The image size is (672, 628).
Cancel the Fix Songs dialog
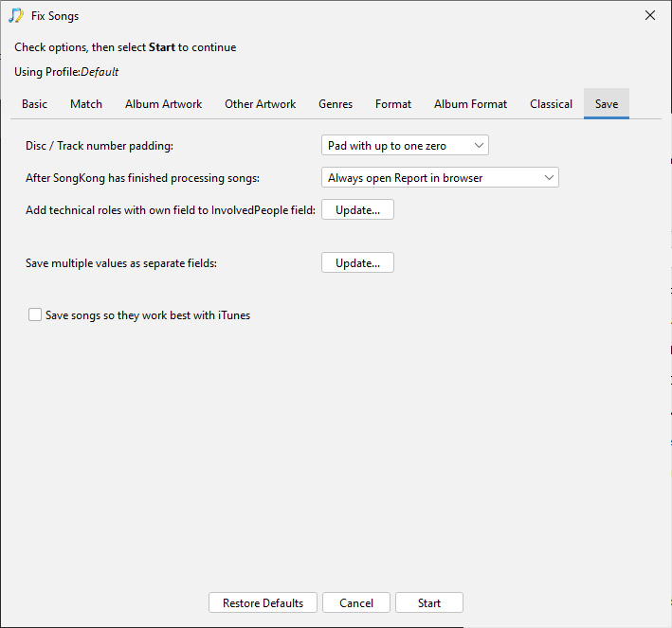tap(356, 602)
